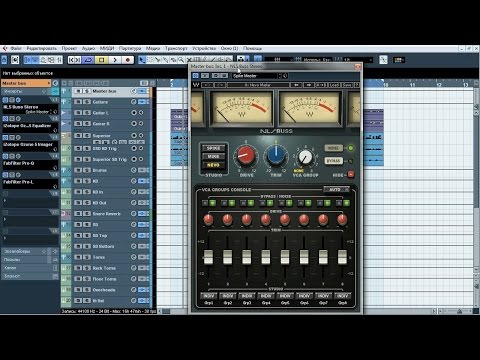Toggle monitor on Guitar R track
Image resolution: width=480 pixels, height=360 pixels.
[141, 124]
